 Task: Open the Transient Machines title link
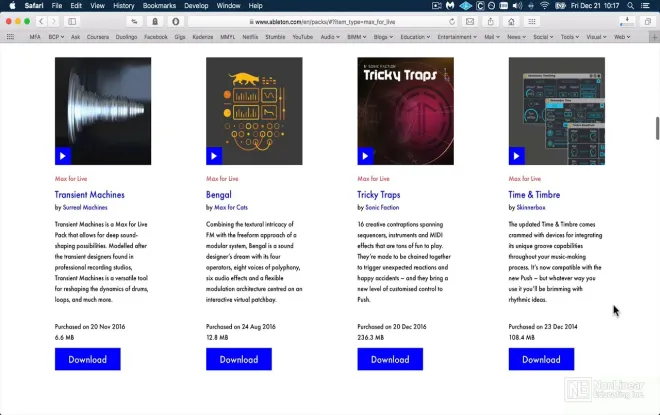[x=90, y=194]
